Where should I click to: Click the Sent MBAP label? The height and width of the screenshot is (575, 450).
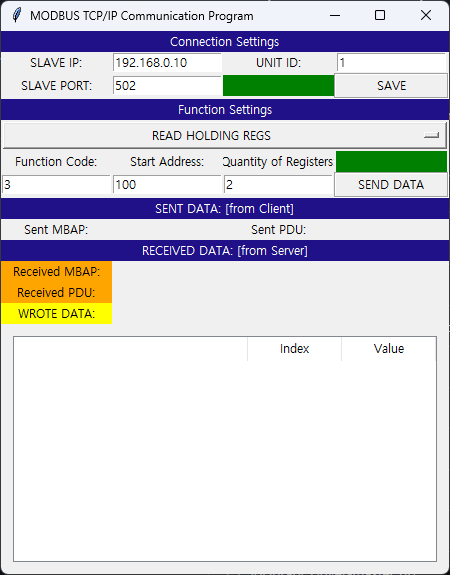tap(56, 230)
